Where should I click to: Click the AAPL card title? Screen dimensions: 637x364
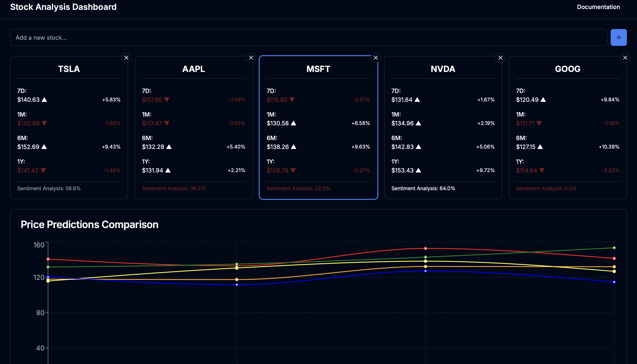pos(193,69)
